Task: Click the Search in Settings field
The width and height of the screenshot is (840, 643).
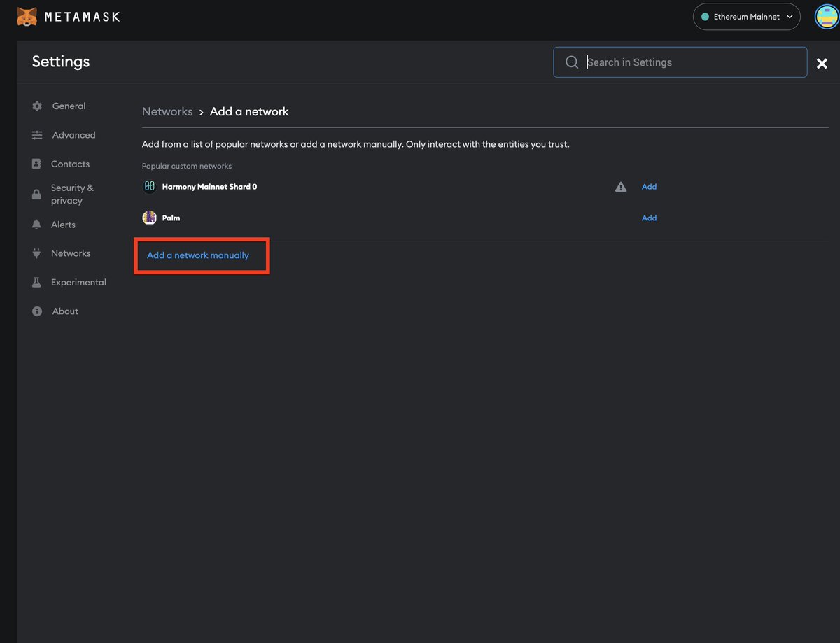Action: click(x=679, y=62)
